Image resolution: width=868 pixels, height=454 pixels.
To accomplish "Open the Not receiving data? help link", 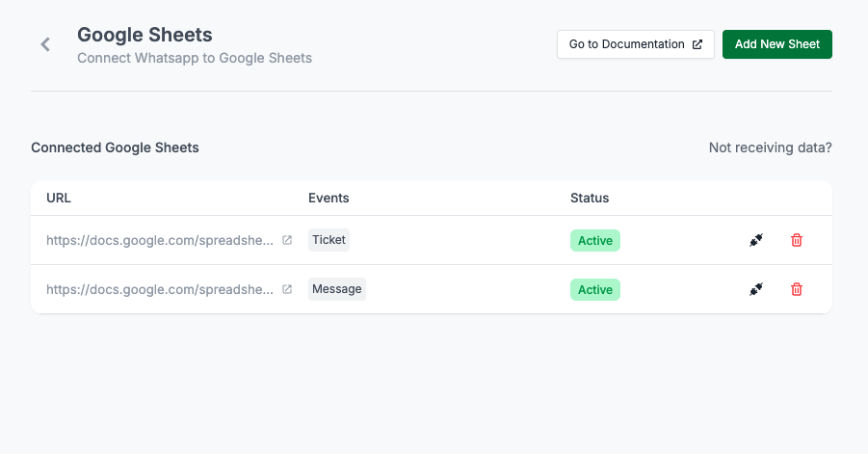I will 770,147.
